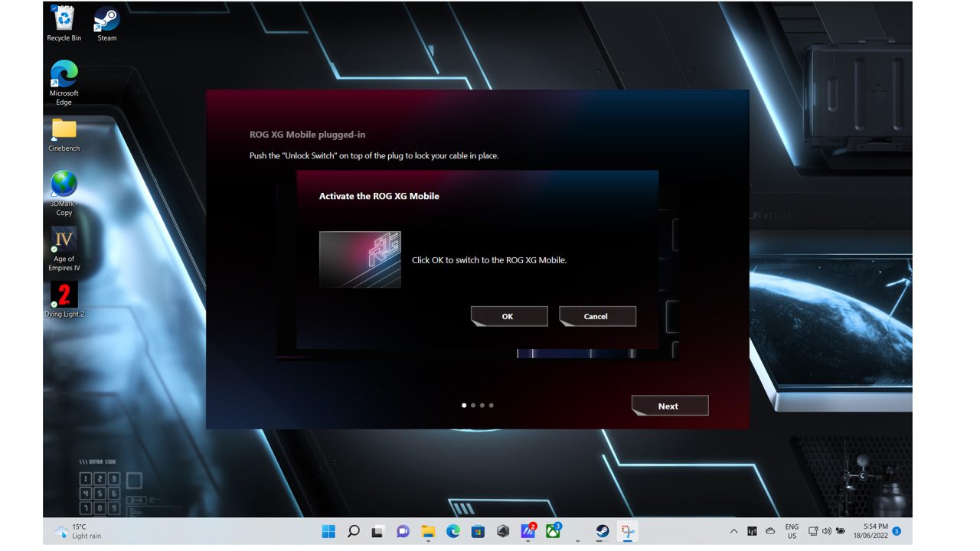Select the first page indicator dot
The height and width of the screenshot is (551, 980).
(x=464, y=406)
